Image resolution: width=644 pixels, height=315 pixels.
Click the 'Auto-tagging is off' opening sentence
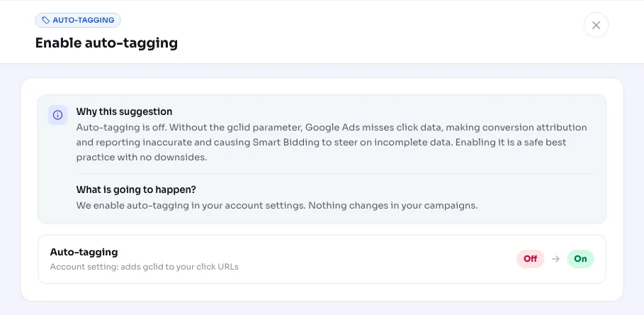pyautogui.click(x=122, y=127)
